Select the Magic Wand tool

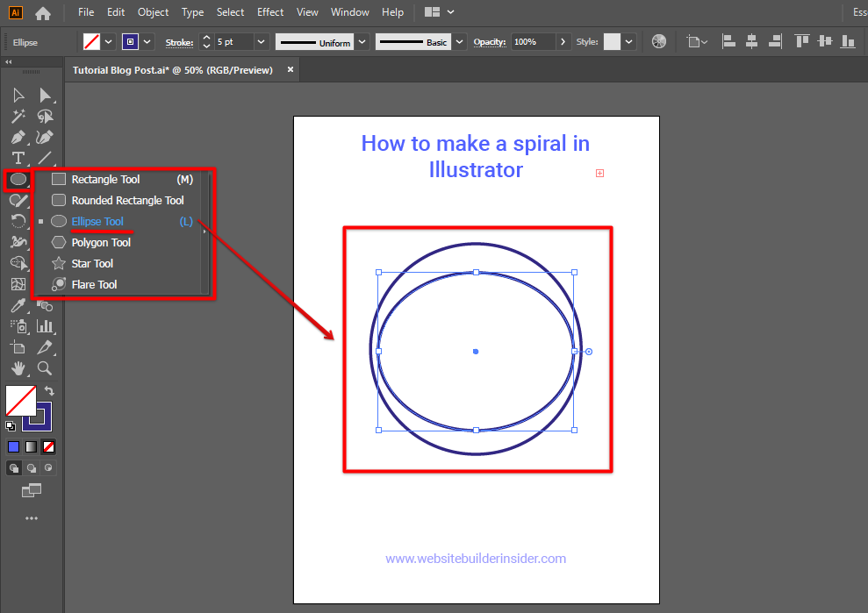click(18, 116)
